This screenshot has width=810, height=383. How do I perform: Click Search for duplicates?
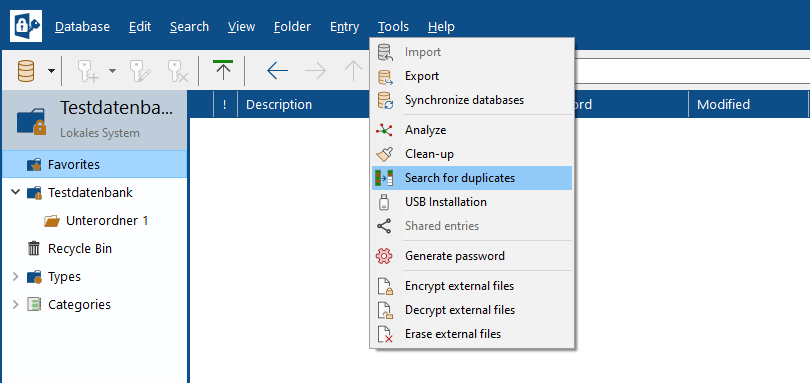coord(472,178)
